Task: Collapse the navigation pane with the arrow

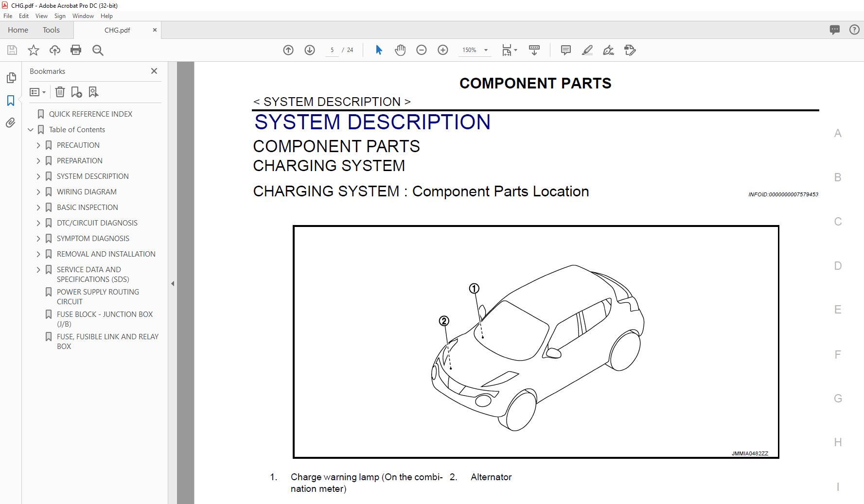Action: pyautogui.click(x=173, y=283)
